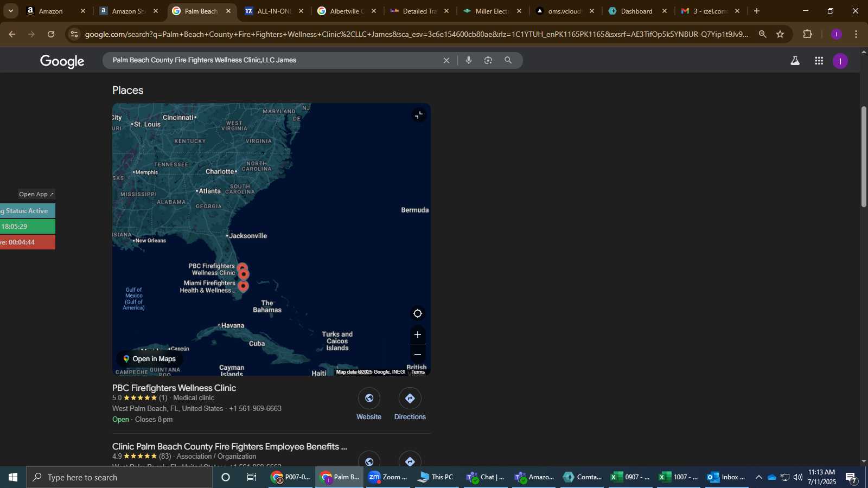Click the address bar URL
This screenshot has width=868, height=488.
click(x=417, y=34)
